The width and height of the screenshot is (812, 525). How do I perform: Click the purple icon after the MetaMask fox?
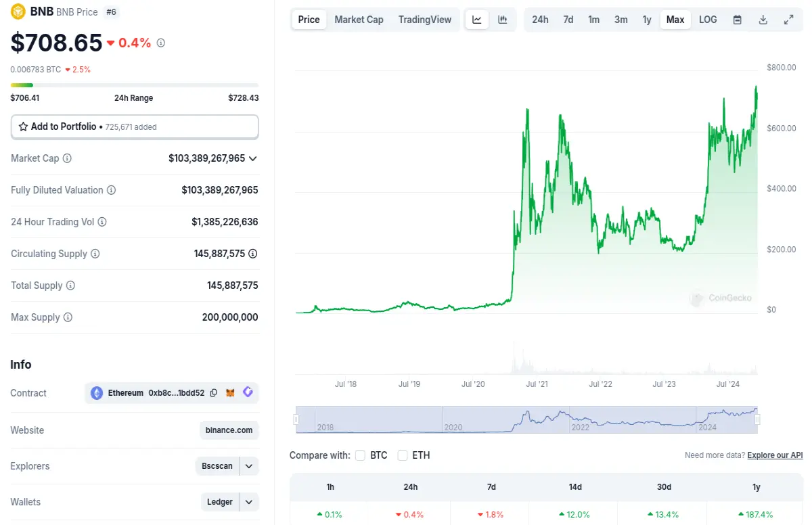(248, 392)
